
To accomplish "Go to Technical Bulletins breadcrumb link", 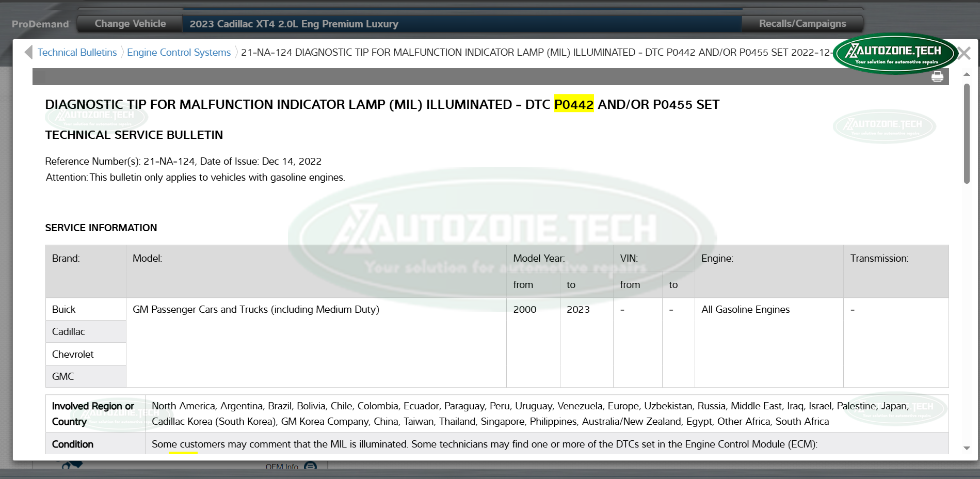I will point(77,52).
